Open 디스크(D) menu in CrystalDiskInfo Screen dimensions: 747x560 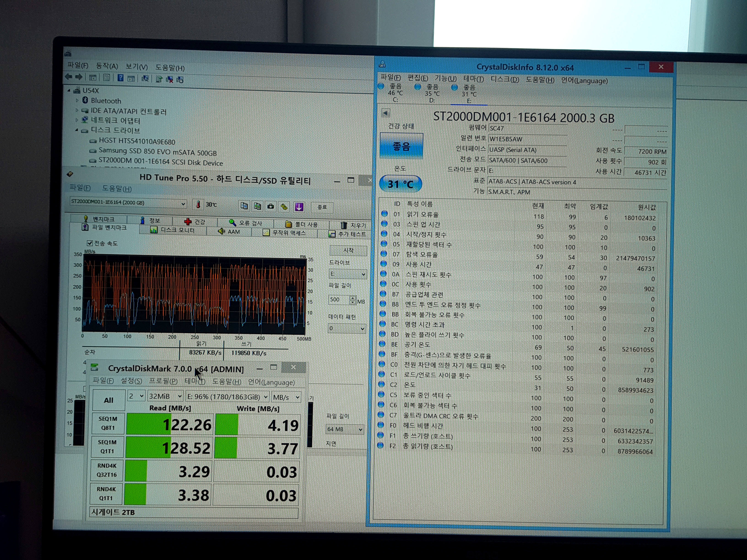(505, 79)
